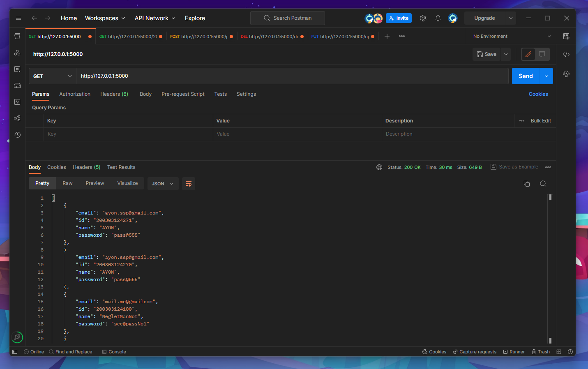
Task: Show the code snippet panel
Action: click(566, 54)
